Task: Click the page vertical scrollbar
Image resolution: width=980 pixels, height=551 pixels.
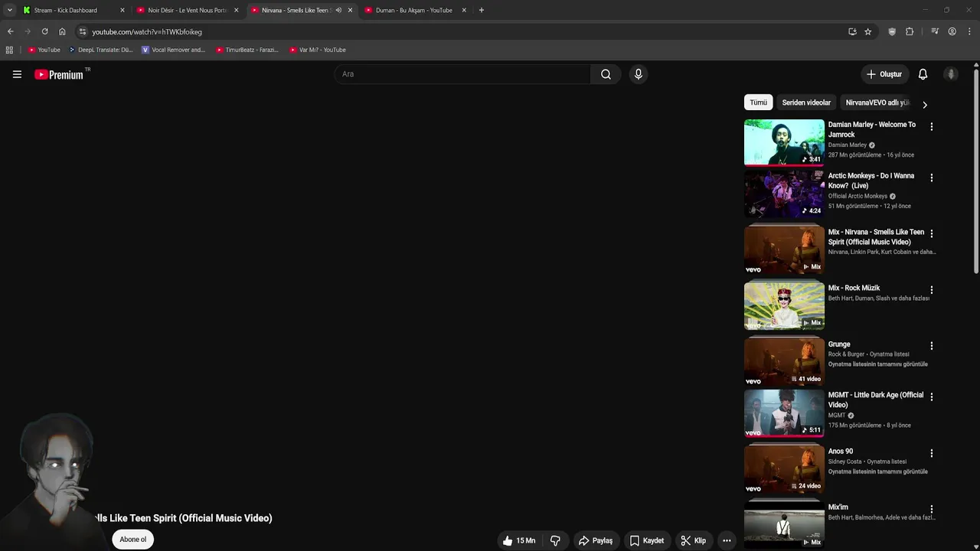Action: tap(976, 171)
